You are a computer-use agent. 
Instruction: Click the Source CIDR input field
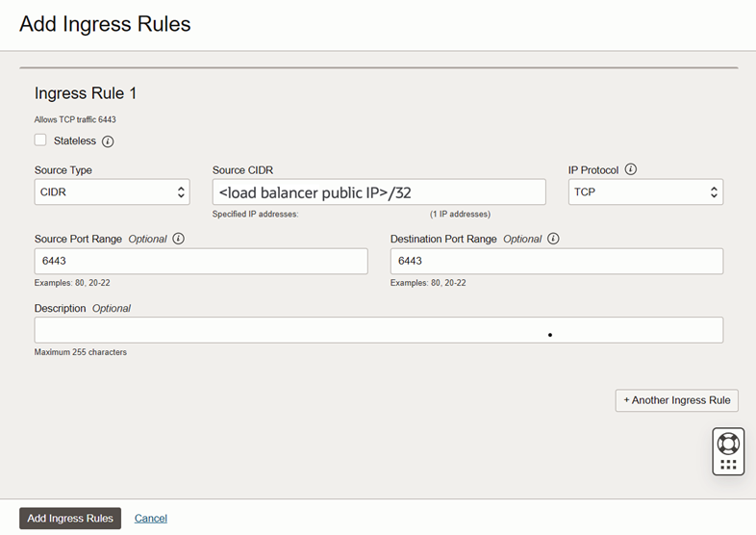379,192
